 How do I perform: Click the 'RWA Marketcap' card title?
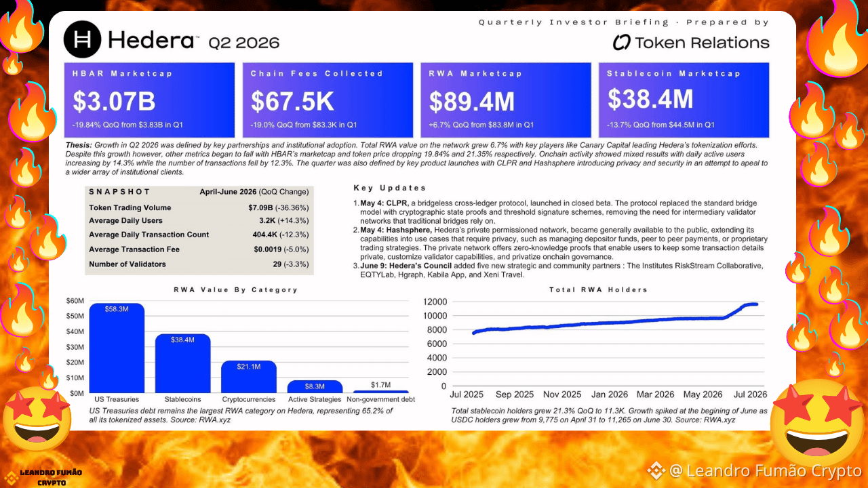click(x=475, y=73)
